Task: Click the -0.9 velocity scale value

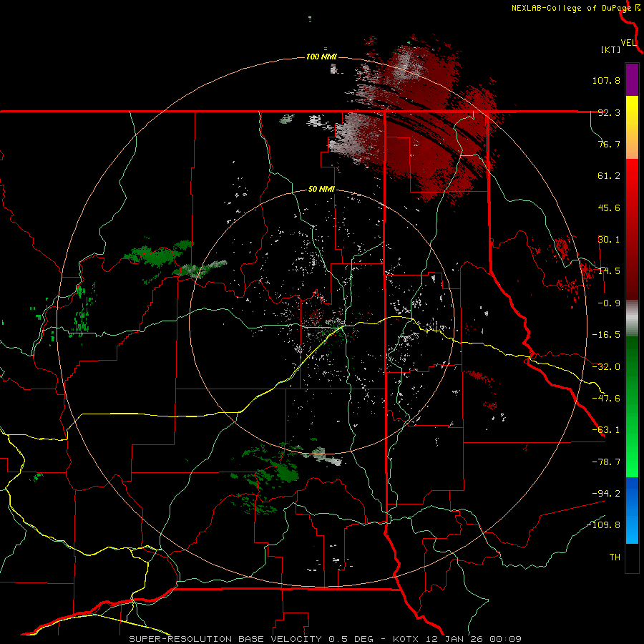Action: (x=609, y=303)
